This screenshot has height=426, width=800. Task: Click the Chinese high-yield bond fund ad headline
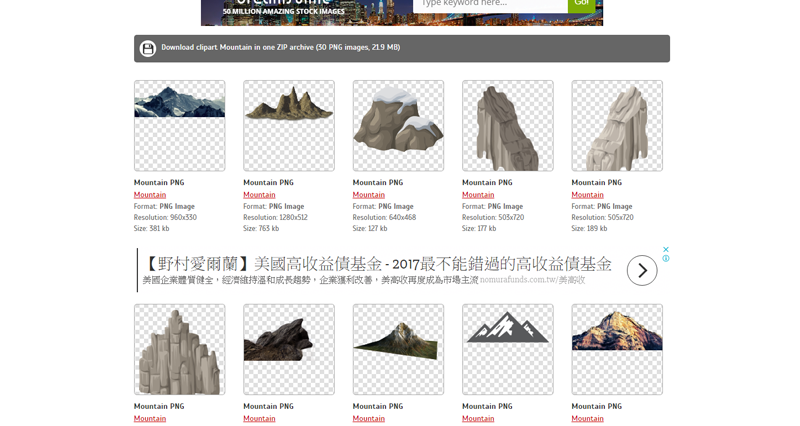coord(378,264)
